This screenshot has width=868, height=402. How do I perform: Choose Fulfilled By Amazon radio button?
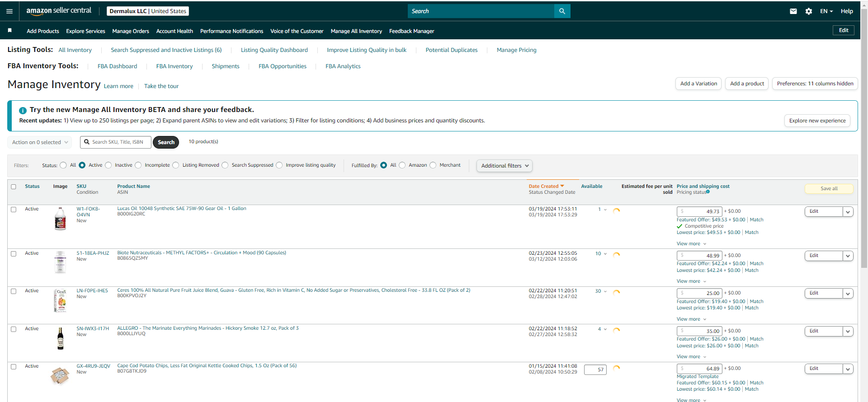click(402, 165)
